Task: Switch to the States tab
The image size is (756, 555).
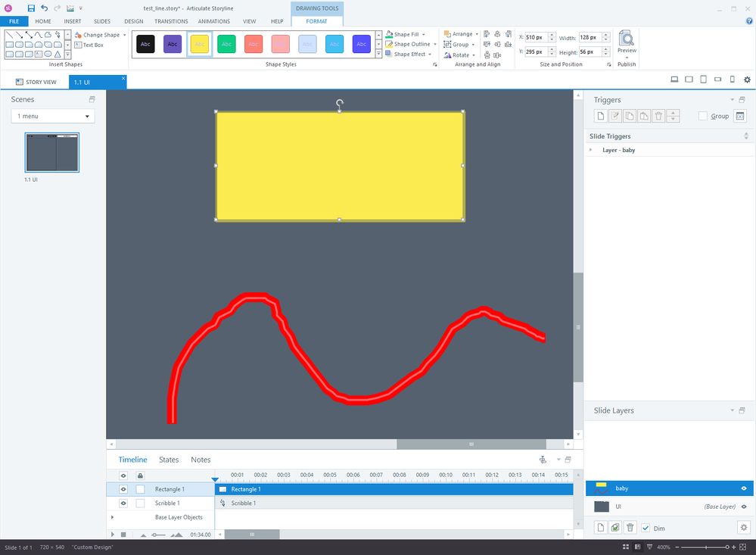Action: click(x=169, y=460)
